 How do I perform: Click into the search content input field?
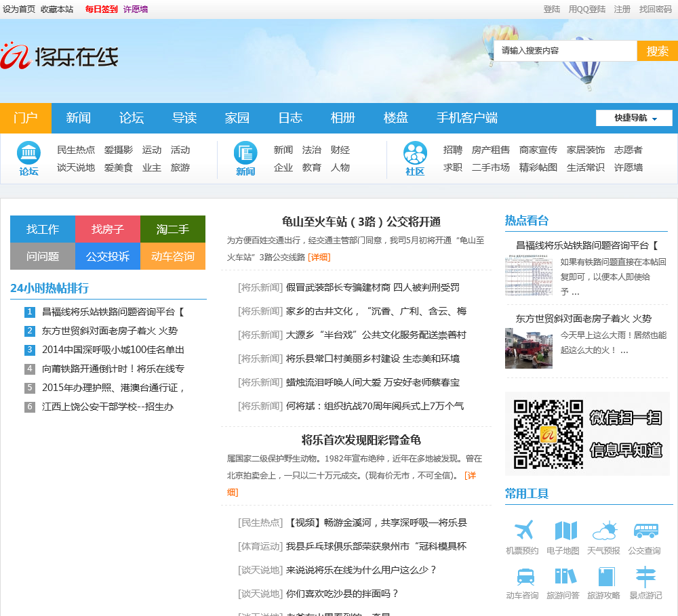[x=565, y=51]
